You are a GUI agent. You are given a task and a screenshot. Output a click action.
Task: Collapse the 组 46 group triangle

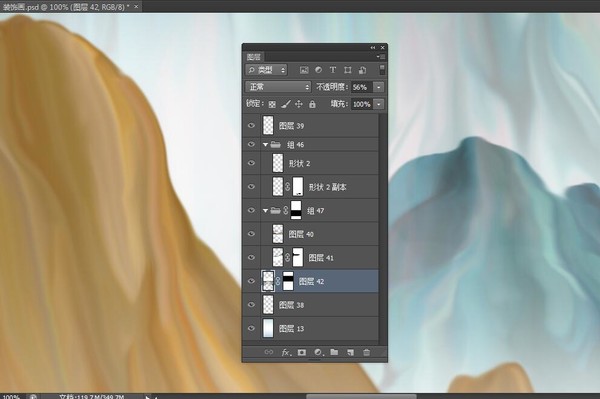pyautogui.click(x=265, y=145)
